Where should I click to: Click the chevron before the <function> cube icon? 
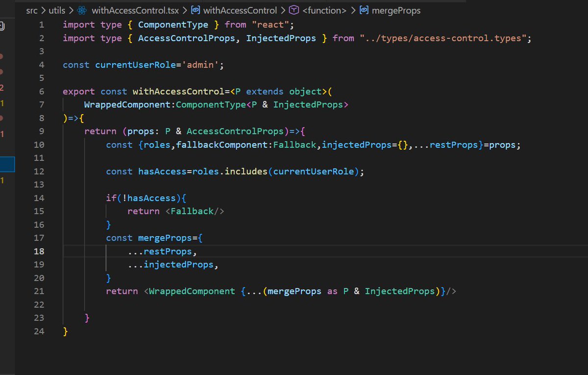point(283,10)
